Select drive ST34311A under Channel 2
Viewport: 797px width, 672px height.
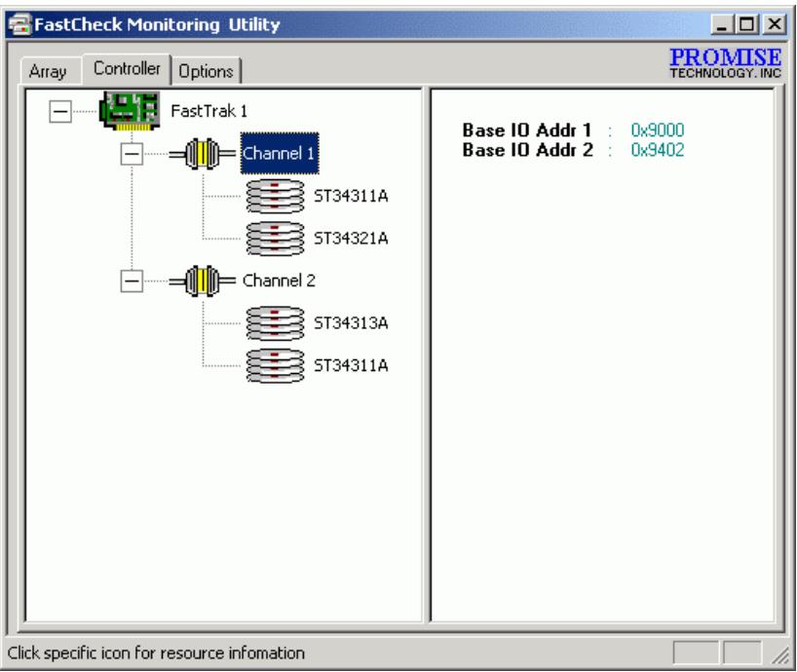point(351,366)
